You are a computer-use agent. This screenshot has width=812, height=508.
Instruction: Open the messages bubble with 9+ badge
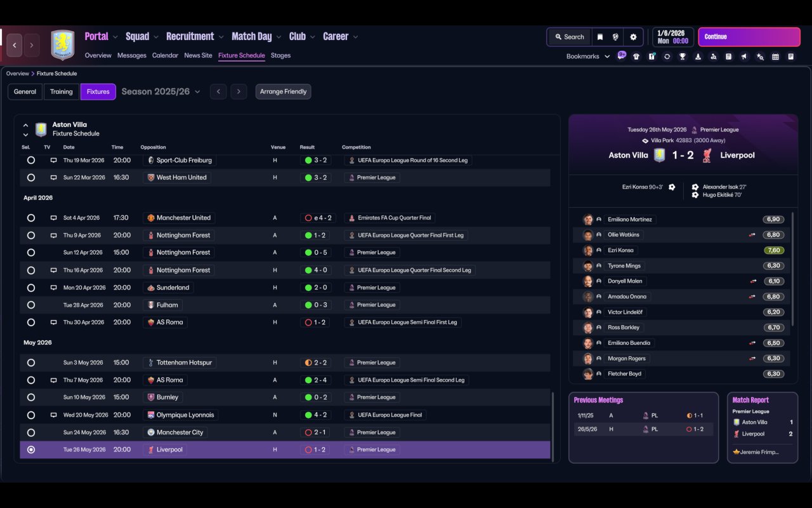click(621, 56)
